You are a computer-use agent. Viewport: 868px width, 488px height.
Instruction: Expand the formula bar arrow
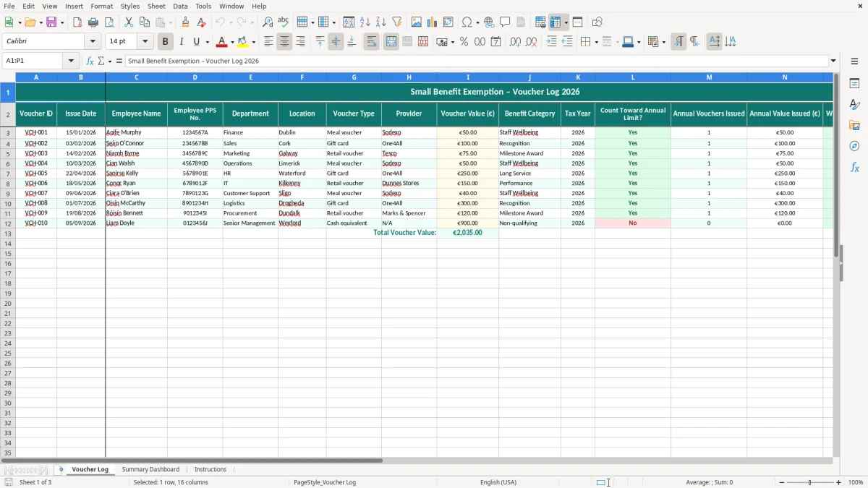(x=834, y=61)
